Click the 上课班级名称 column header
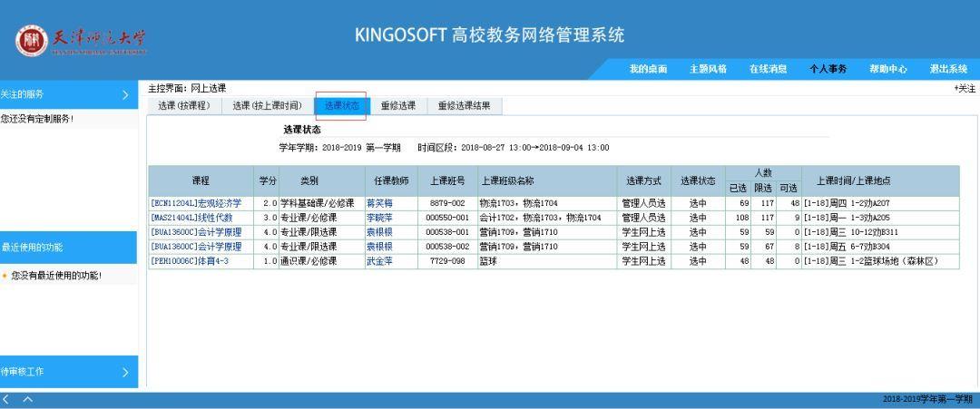 coord(547,181)
